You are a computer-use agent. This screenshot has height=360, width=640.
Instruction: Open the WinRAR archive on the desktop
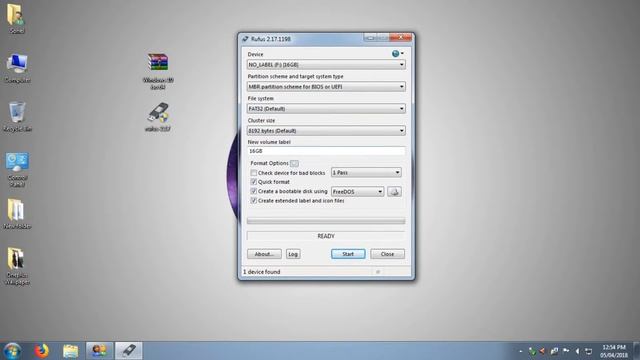pos(158,71)
